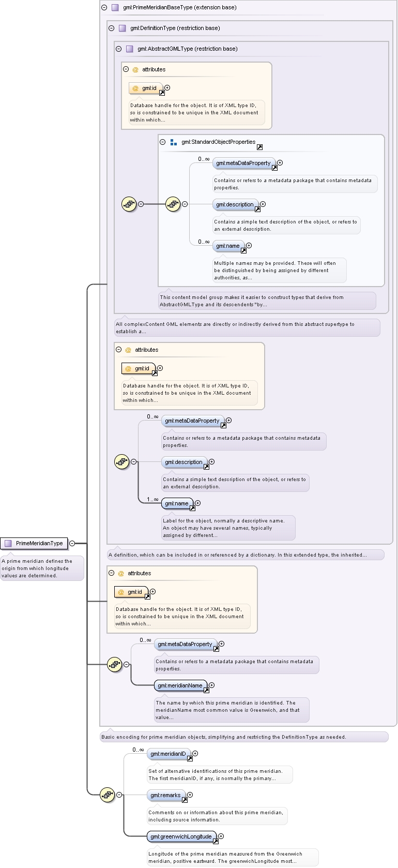Select gml:description element inside gml:StandardObjectProperties
Screen dimensions: 398x868
pos(236,204)
